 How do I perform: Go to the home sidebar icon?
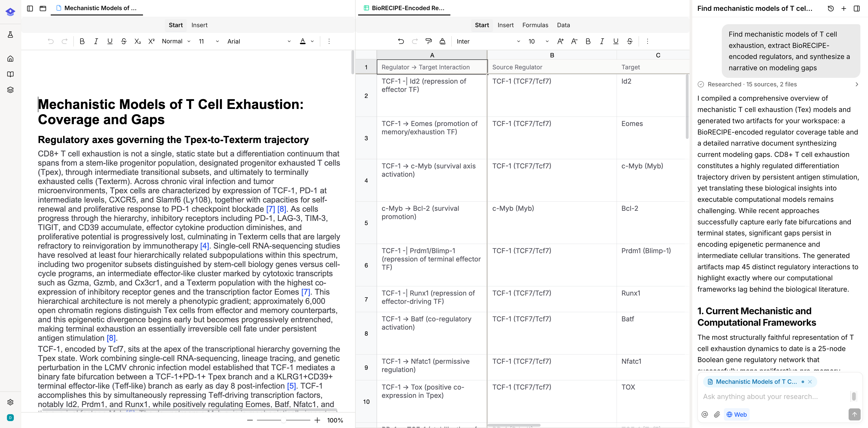tap(10, 59)
